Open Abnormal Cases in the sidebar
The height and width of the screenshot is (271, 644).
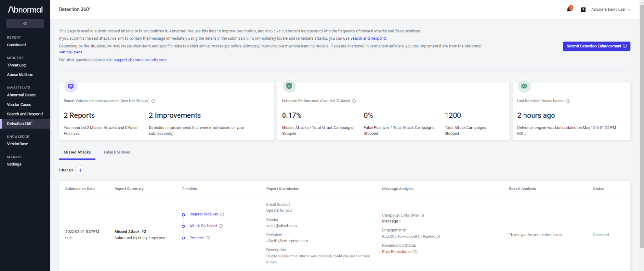click(x=21, y=95)
